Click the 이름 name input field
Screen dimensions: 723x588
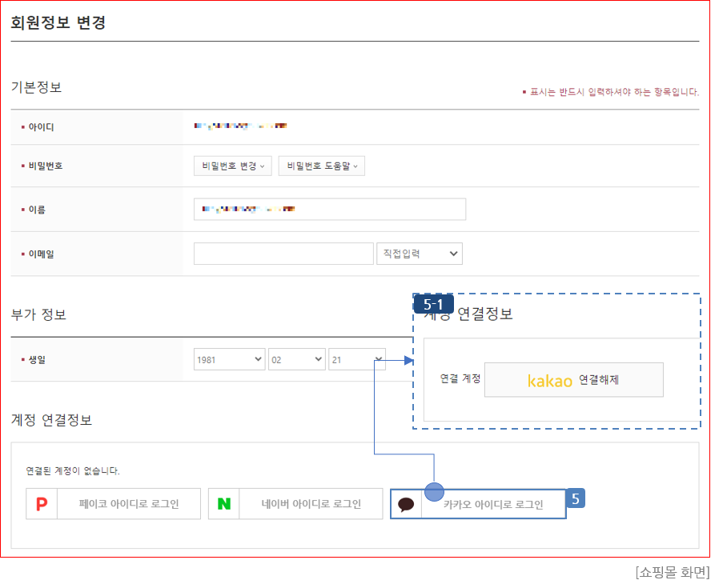(330, 210)
